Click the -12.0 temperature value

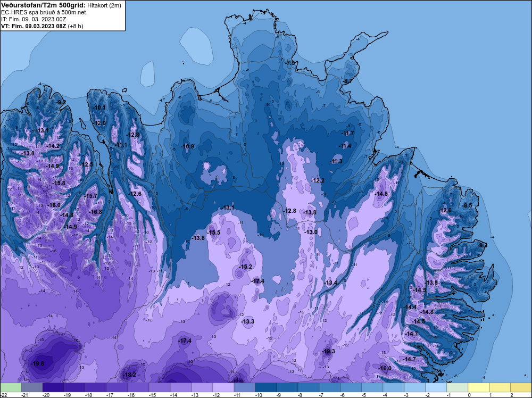coord(100,123)
